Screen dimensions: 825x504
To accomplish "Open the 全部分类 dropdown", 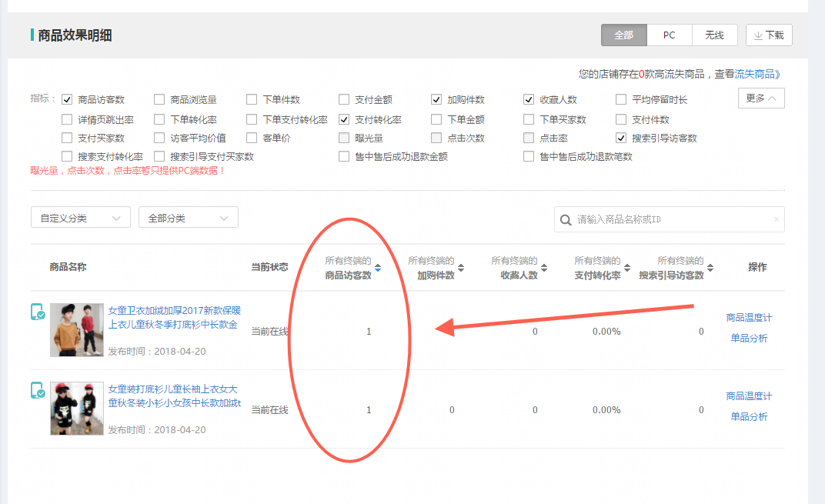I will pyautogui.click(x=188, y=218).
